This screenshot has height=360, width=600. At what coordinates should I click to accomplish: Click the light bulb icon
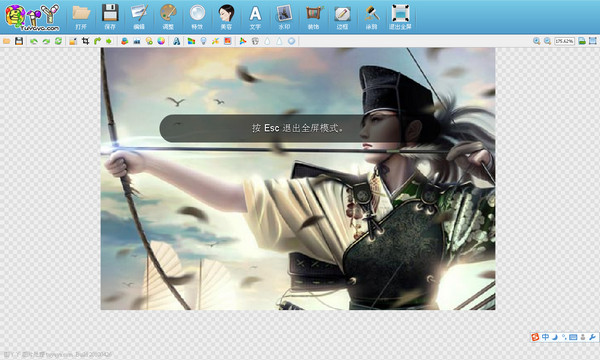click(x=204, y=41)
